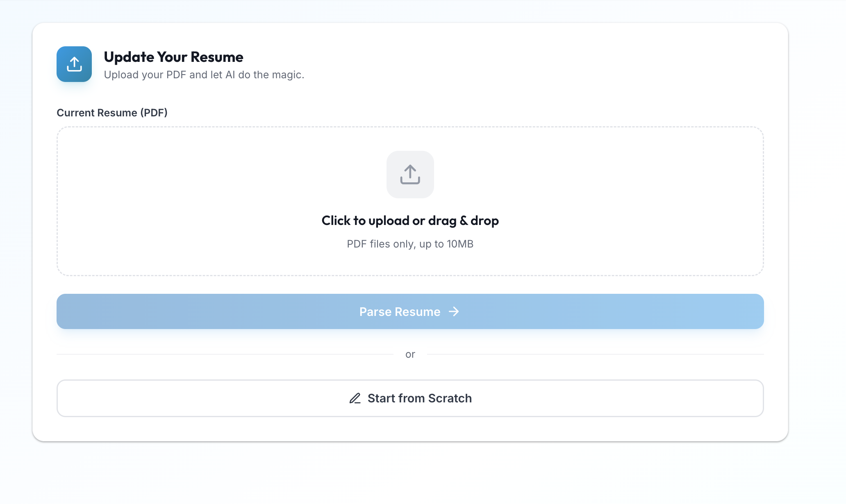Viewport: 846px width, 504px height.
Task: Select the subtitle about AI magic
Action: click(205, 75)
